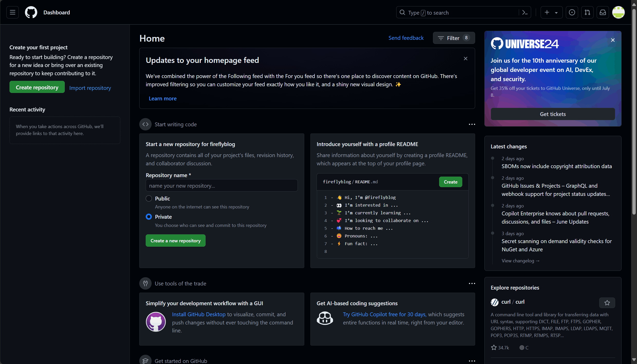Open options menu for Start writing code

[472, 124]
